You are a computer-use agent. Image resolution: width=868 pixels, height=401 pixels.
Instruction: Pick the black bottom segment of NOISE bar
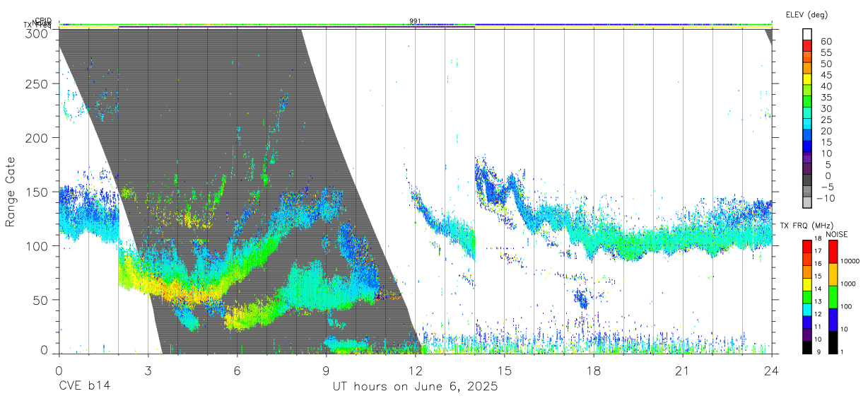[x=832, y=342]
